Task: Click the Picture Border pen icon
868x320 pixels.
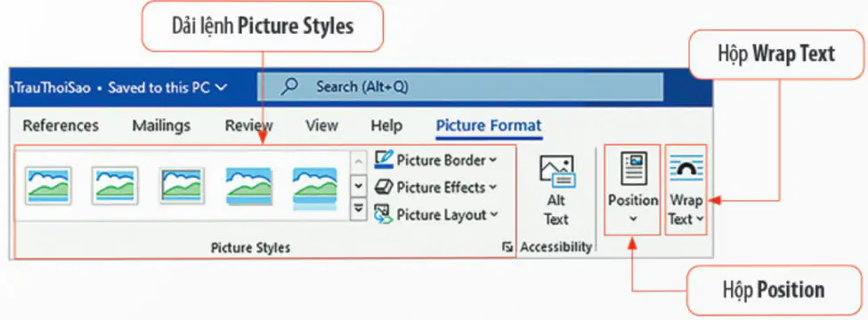Action: (x=384, y=160)
